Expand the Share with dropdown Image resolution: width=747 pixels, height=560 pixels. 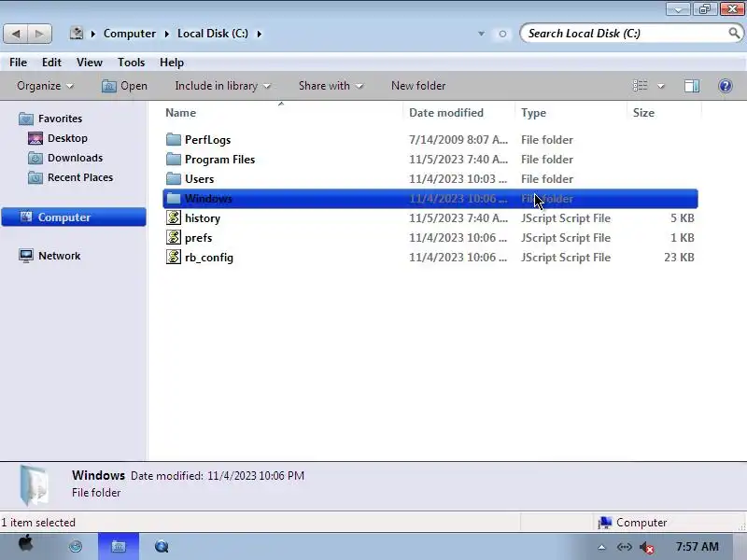coord(331,86)
